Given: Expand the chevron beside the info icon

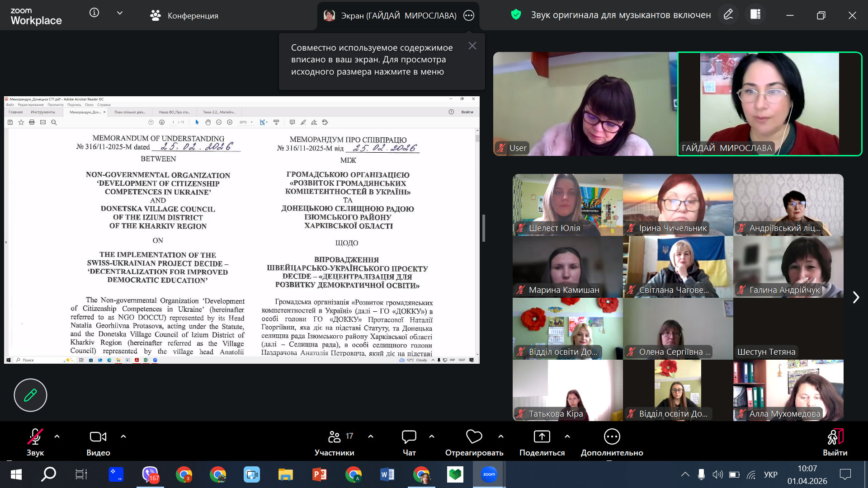Looking at the screenshot, I should click(120, 13).
